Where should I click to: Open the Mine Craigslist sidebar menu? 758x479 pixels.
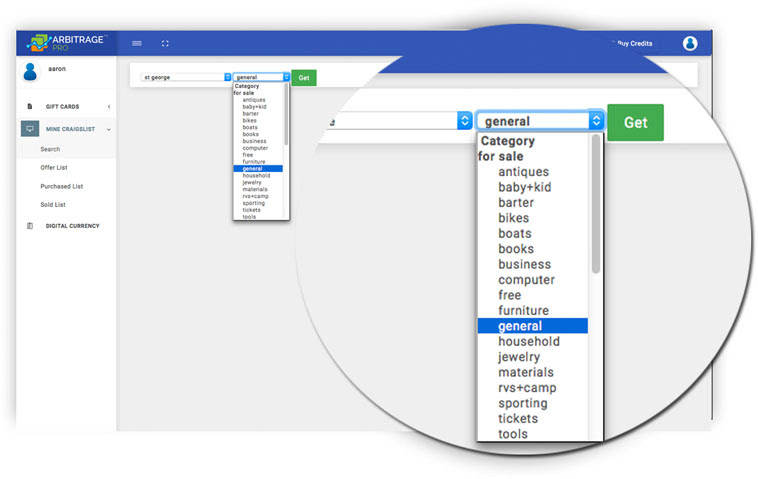(x=67, y=129)
